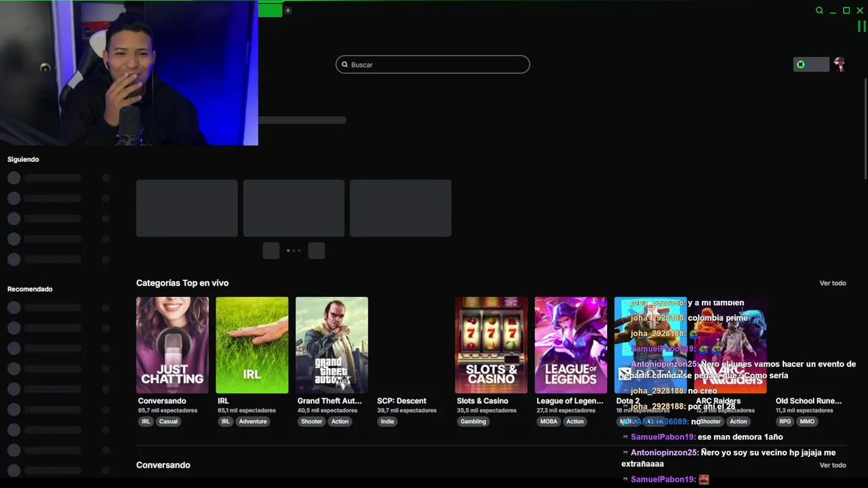The height and width of the screenshot is (488, 868).
Task: Select the Shooter tag under Grand Theft Auto
Action: pos(312,422)
